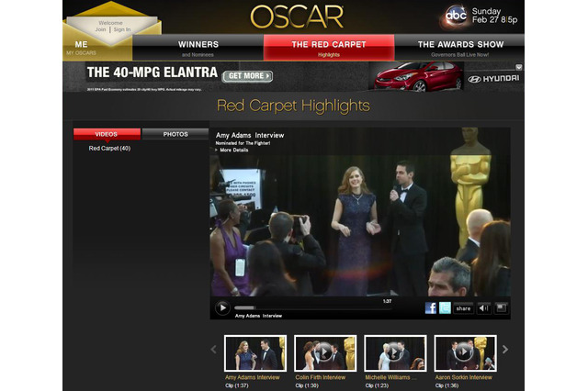
Task: Open the Winners and Nominees menu
Action: 198,47
